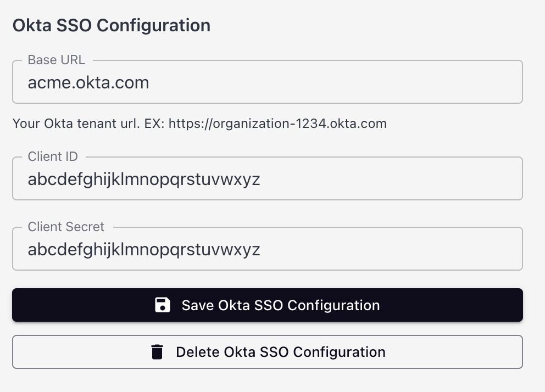Click the Save Okta SSO Configuration button
The image size is (545, 392).
(267, 305)
